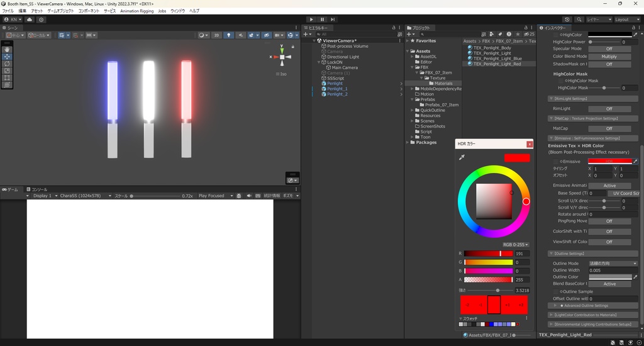644x346 pixels.
Task: Open the Layout dropdown
Action: pyautogui.click(x=627, y=20)
